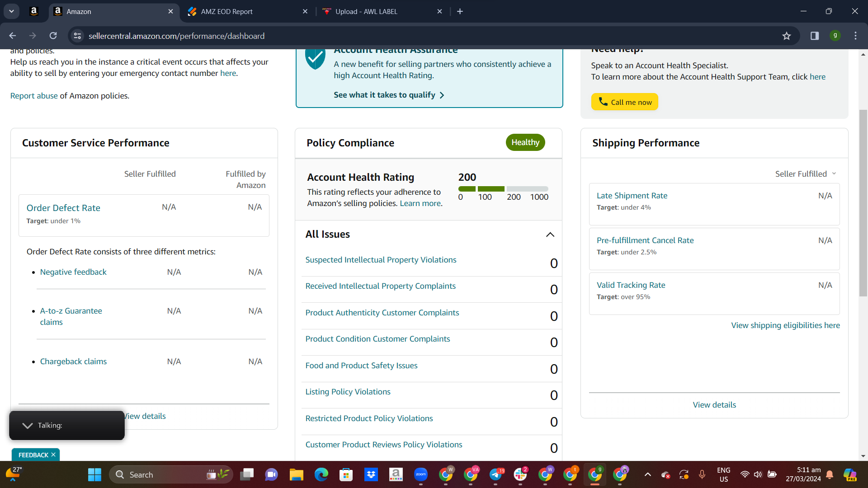Open Dropbox from the taskbar

click(x=371, y=474)
